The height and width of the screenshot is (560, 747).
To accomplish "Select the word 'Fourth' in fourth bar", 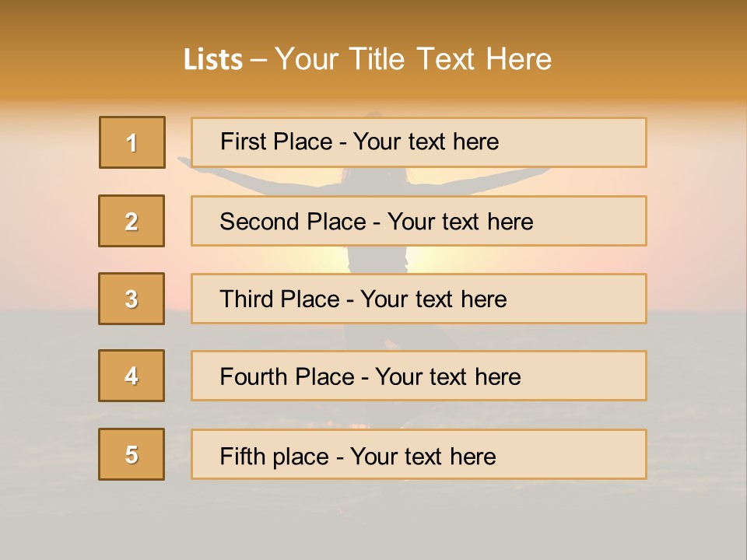I will (254, 376).
